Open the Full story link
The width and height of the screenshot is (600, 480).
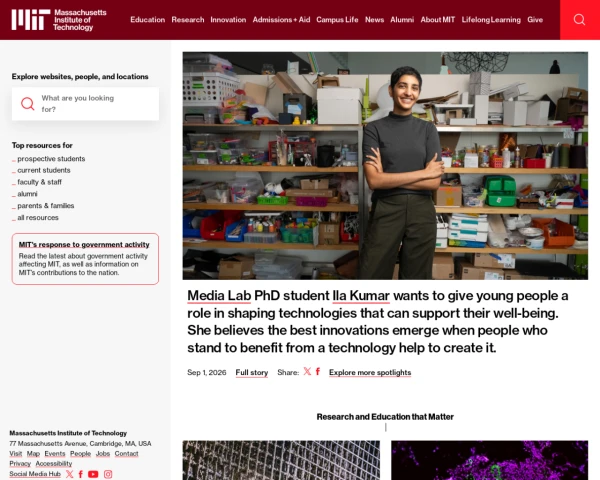[x=251, y=372]
